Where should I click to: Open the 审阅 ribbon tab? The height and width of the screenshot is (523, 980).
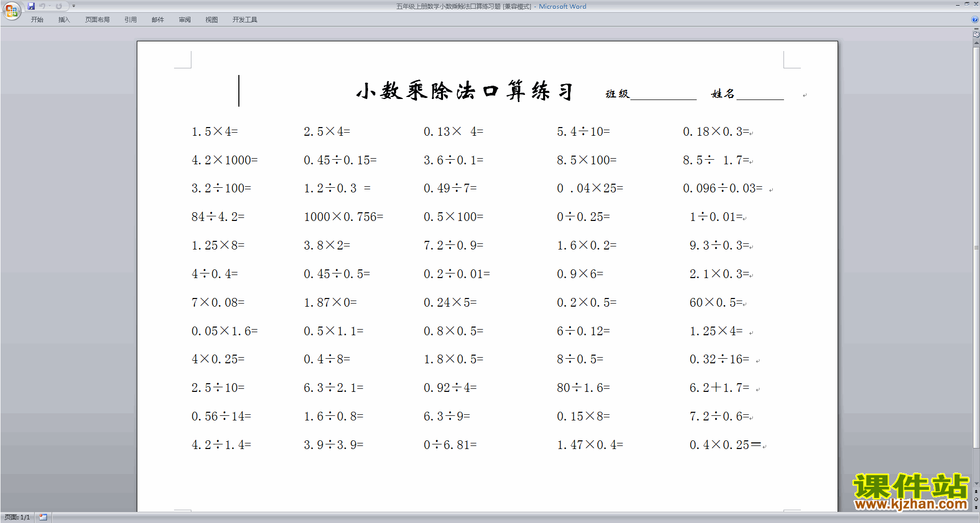(185, 20)
